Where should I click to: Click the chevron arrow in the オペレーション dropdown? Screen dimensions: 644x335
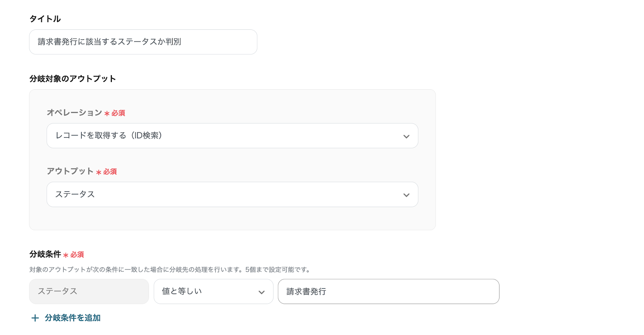click(x=406, y=136)
